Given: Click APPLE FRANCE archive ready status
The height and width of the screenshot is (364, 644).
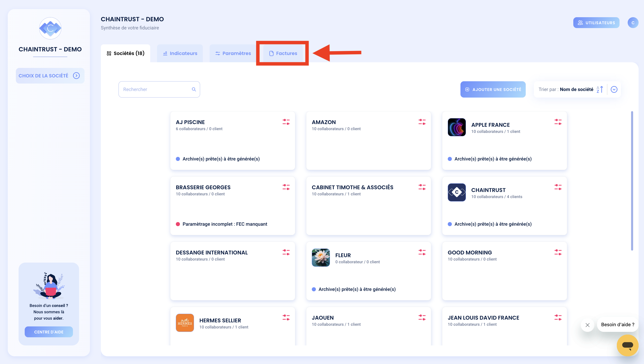Looking at the screenshot, I should pyautogui.click(x=490, y=159).
